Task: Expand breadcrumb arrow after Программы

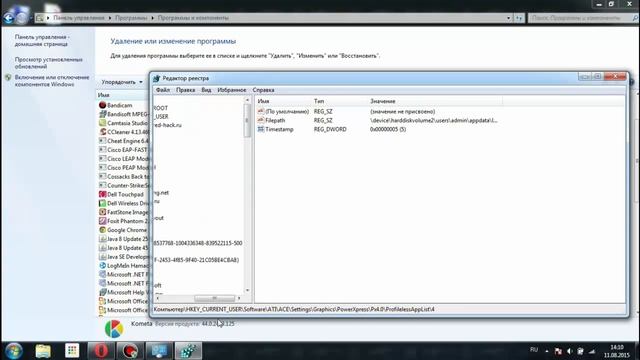Action: pos(153,18)
